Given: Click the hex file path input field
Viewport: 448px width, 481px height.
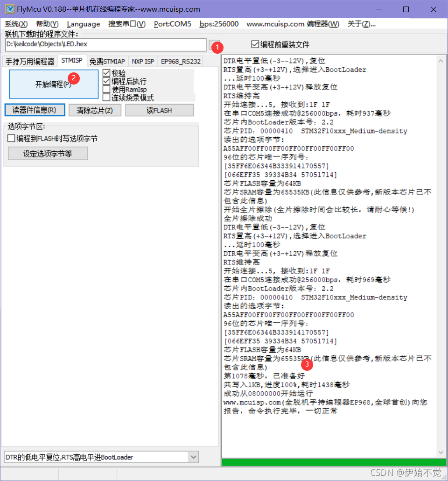Looking at the screenshot, I should click(x=105, y=44).
